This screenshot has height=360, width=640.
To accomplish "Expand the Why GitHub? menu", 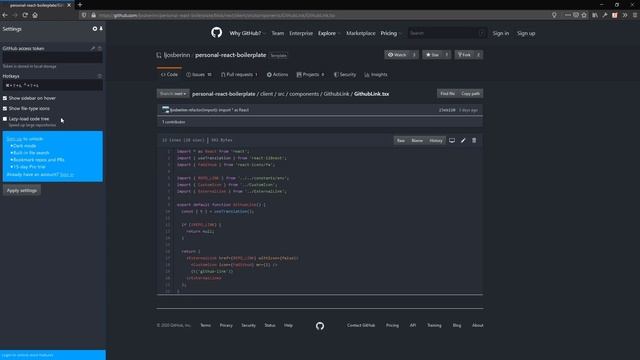I will click(247, 33).
